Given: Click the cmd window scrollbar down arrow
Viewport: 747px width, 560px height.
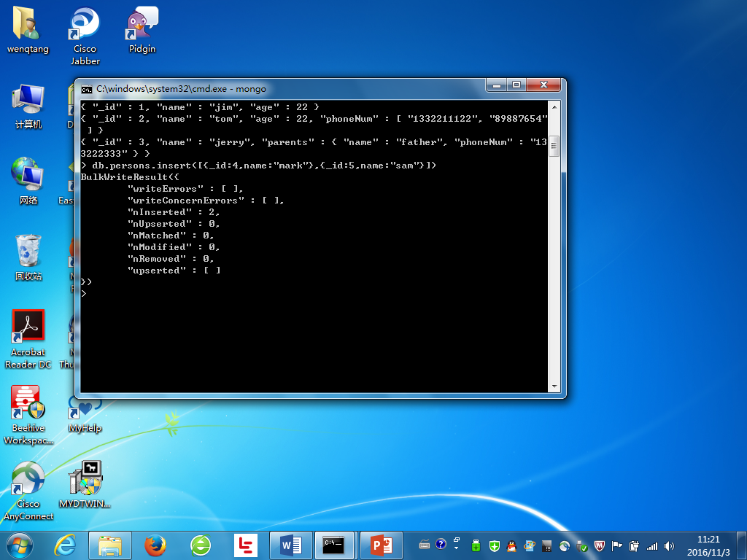Looking at the screenshot, I should click(x=554, y=386).
